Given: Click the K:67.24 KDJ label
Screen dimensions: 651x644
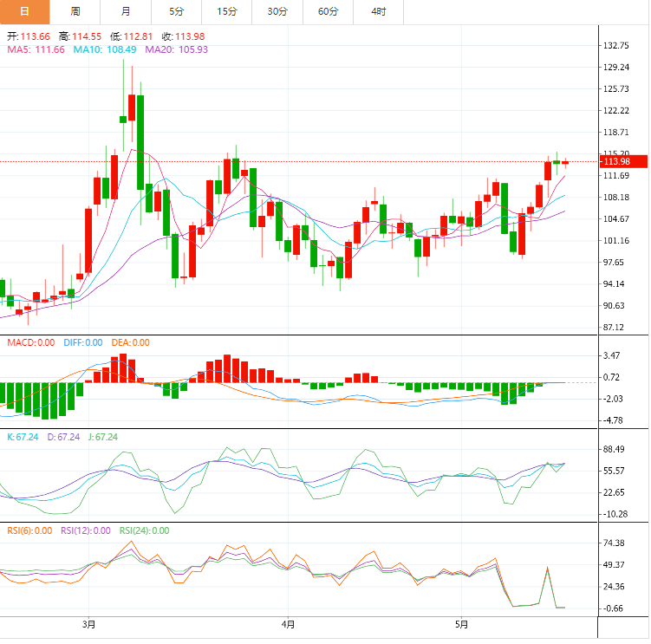Looking at the screenshot, I should (x=23, y=437).
